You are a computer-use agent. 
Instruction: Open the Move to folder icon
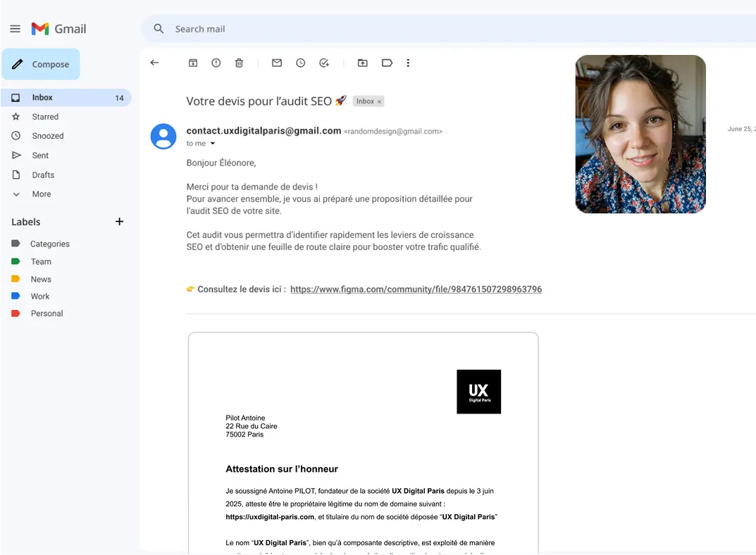click(362, 63)
